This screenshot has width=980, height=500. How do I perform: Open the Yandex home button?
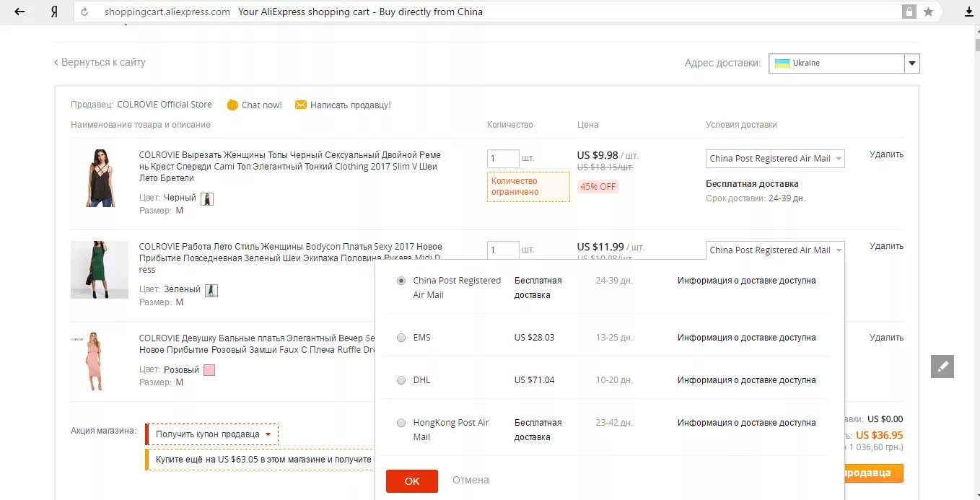point(55,12)
